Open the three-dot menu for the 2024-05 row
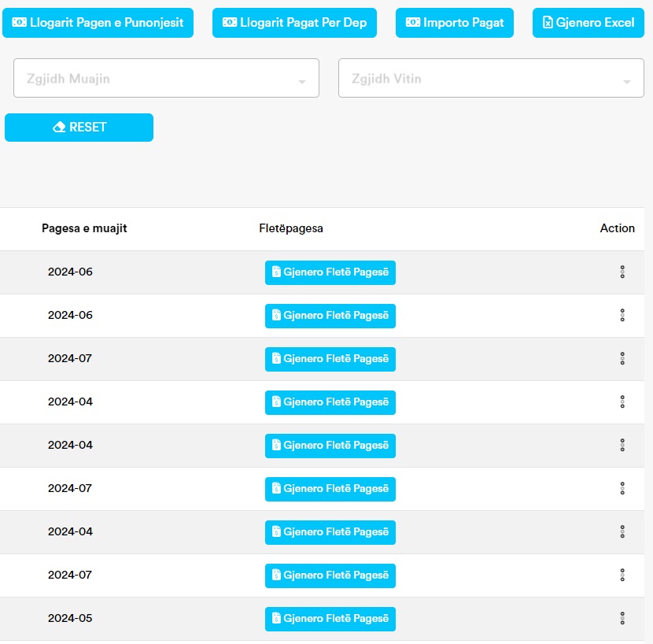653x644 pixels. point(622,618)
